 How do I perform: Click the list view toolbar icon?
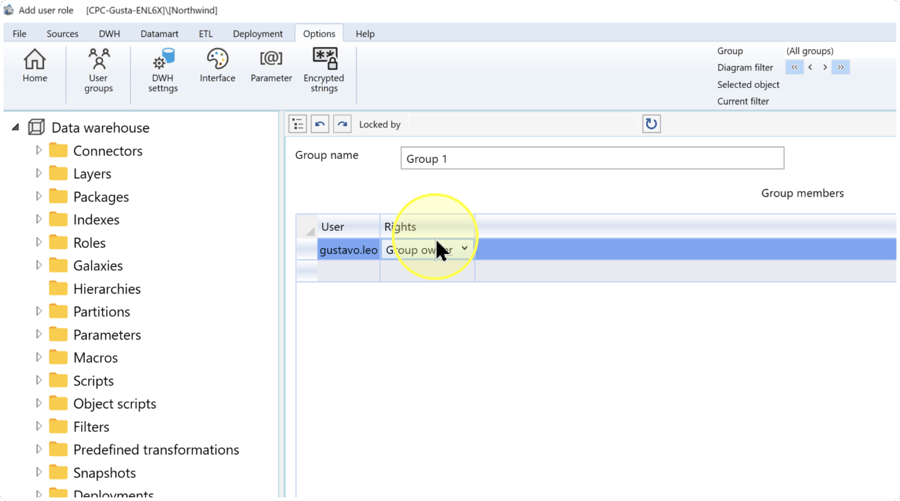297,124
